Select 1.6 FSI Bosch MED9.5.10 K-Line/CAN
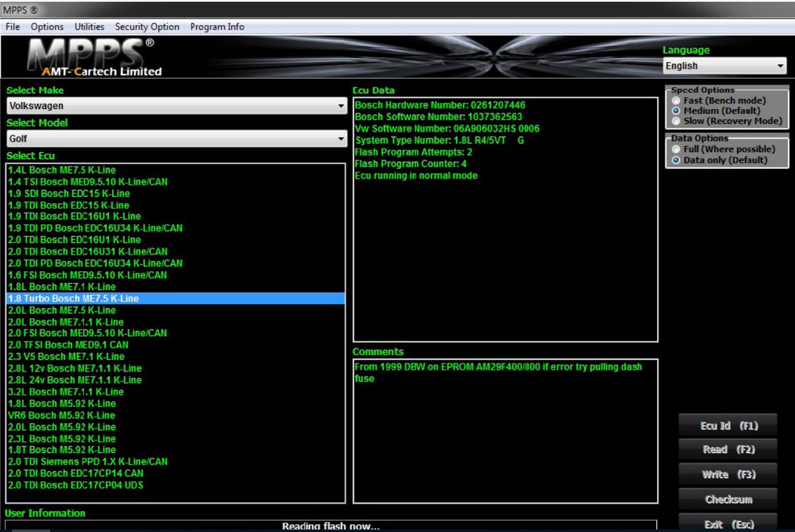The height and width of the screenshot is (532, 795). point(176,275)
